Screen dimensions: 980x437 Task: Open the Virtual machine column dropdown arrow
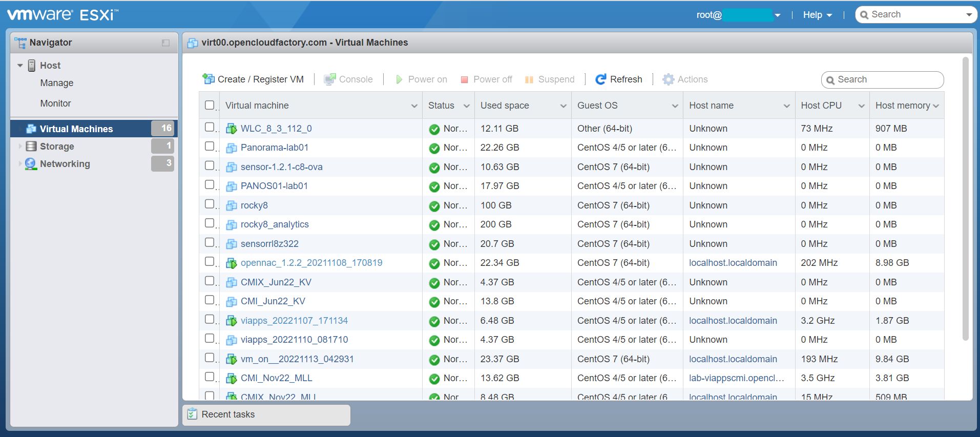click(x=414, y=106)
